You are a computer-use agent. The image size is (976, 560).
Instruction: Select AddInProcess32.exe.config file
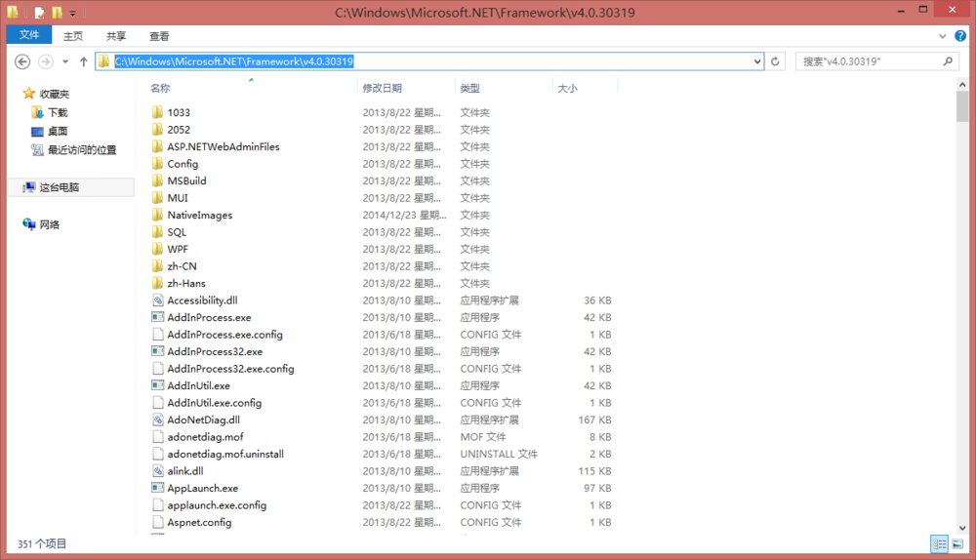pos(230,369)
